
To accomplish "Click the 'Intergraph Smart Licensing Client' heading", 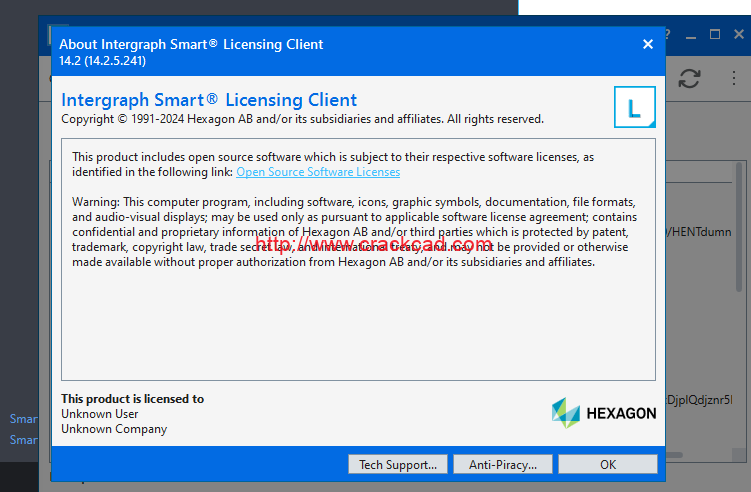I will (209, 100).
